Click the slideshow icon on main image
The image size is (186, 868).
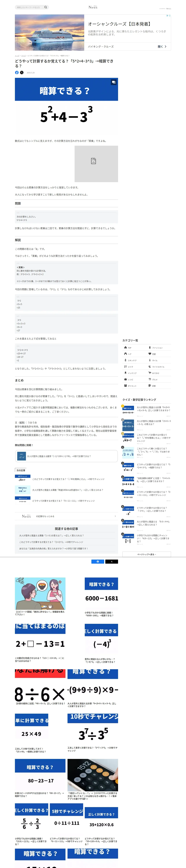point(114,82)
